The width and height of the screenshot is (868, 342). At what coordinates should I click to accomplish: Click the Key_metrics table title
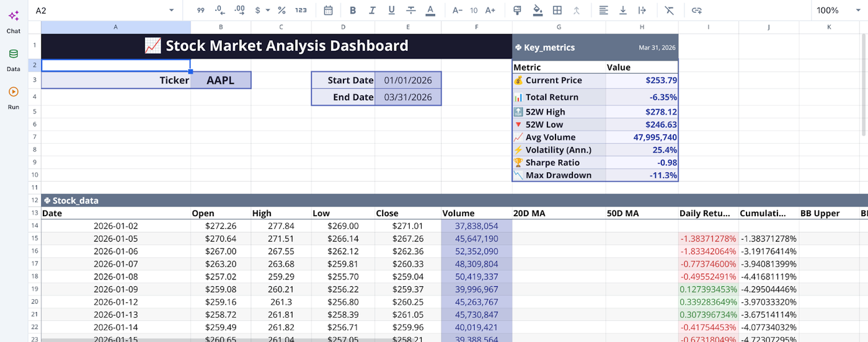click(549, 47)
